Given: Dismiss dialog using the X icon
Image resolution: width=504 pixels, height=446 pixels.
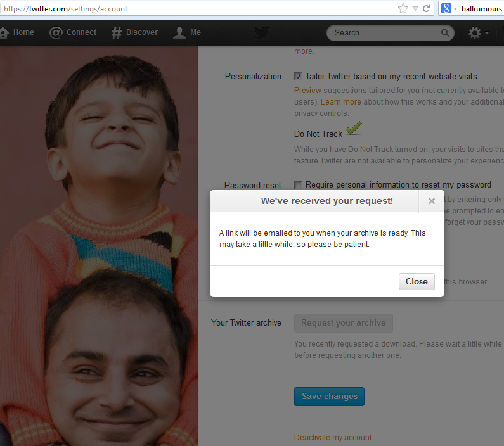Looking at the screenshot, I should coord(431,201).
